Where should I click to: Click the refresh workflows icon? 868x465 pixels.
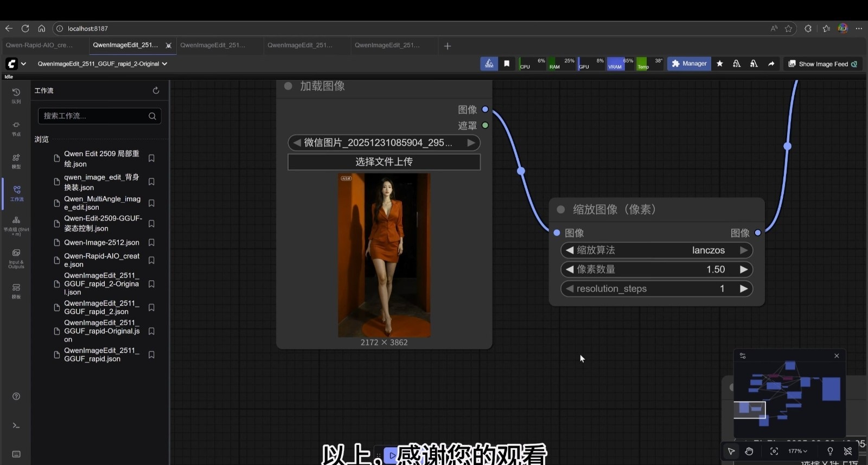[156, 91]
